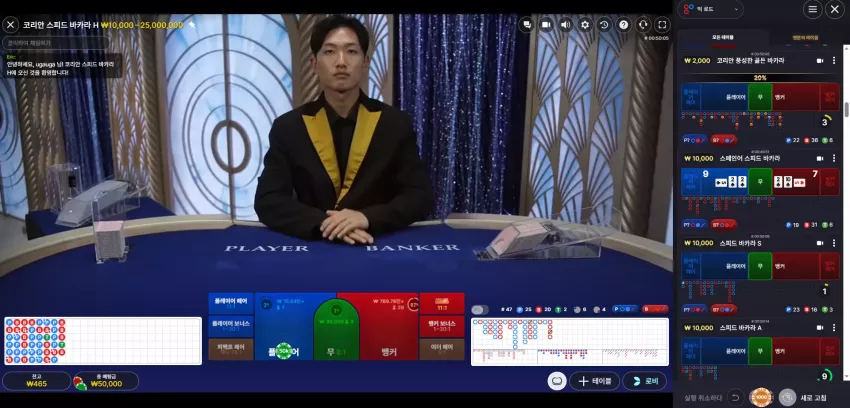This screenshot has height=408, width=850.
Task: Click the side panel scrollbar down arrow
Action: point(846,378)
